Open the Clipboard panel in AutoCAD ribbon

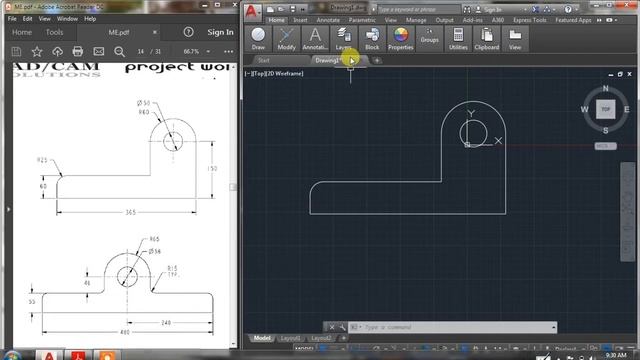[x=487, y=39]
